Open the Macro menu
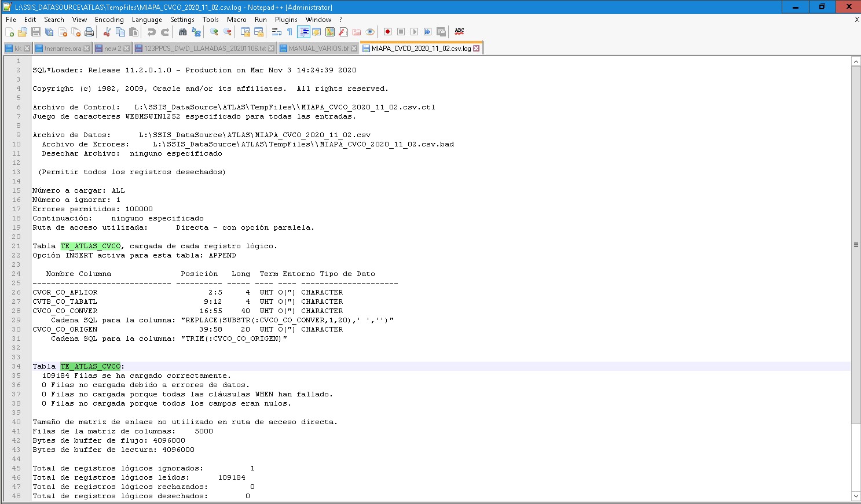861x504 pixels. click(x=237, y=19)
